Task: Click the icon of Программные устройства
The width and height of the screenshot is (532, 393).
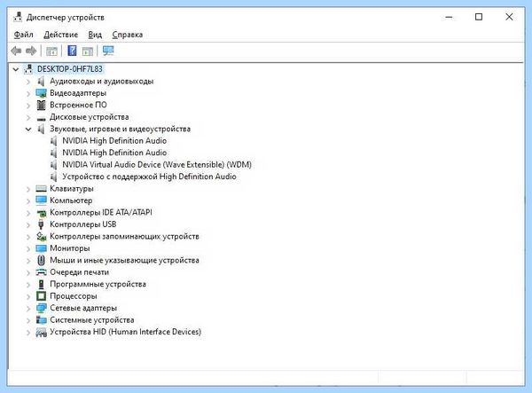Action: tap(41, 284)
